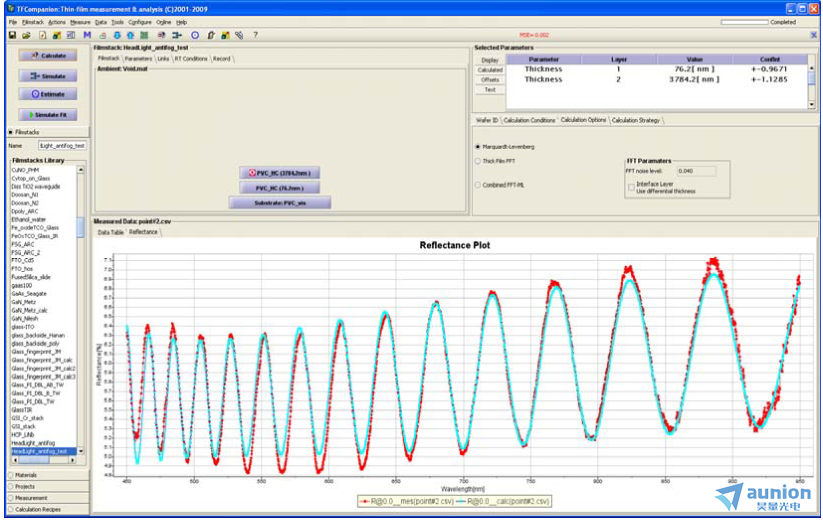Select the Calculation Recipes radio option
This screenshot has height=522, width=823.
pyautogui.click(x=10, y=509)
